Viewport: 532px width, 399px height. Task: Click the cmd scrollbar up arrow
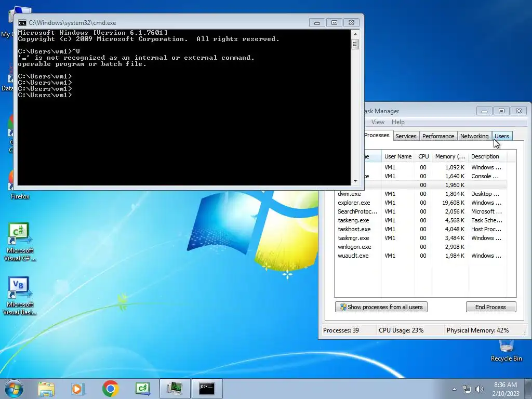tap(355, 34)
